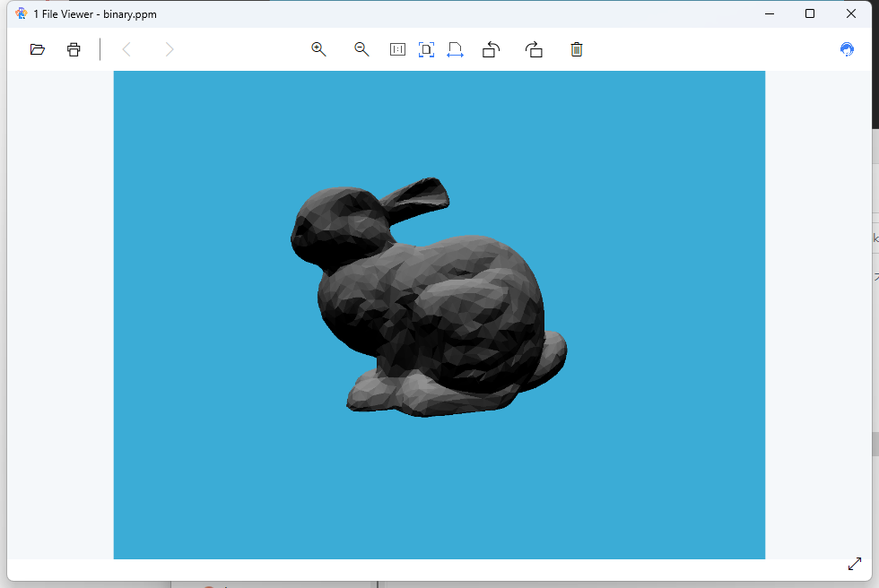Viewport: 879px width, 588px height.
Task: Click the bunny render image
Action: click(439, 315)
